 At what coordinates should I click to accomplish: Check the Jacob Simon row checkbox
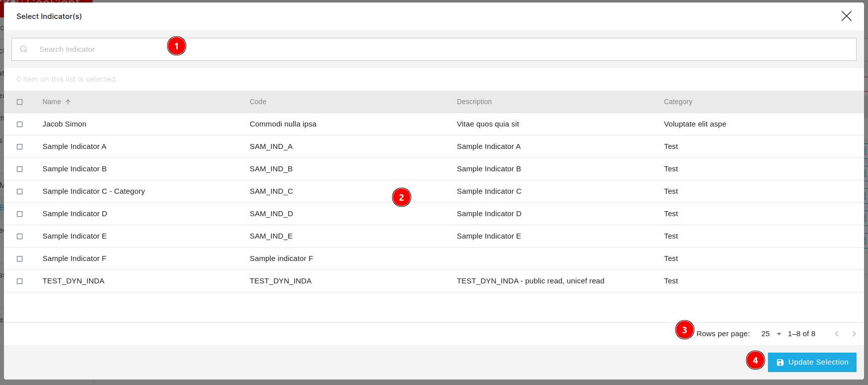click(20, 124)
